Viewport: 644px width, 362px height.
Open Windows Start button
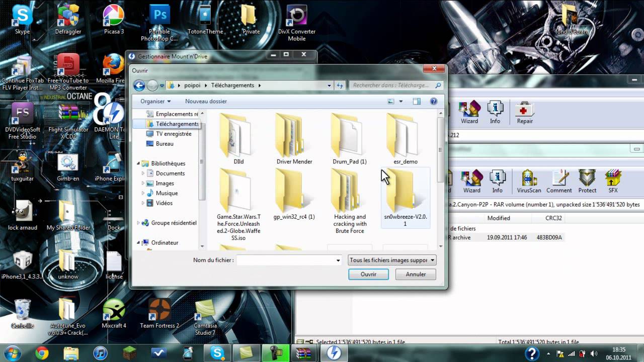pyautogui.click(x=12, y=353)
